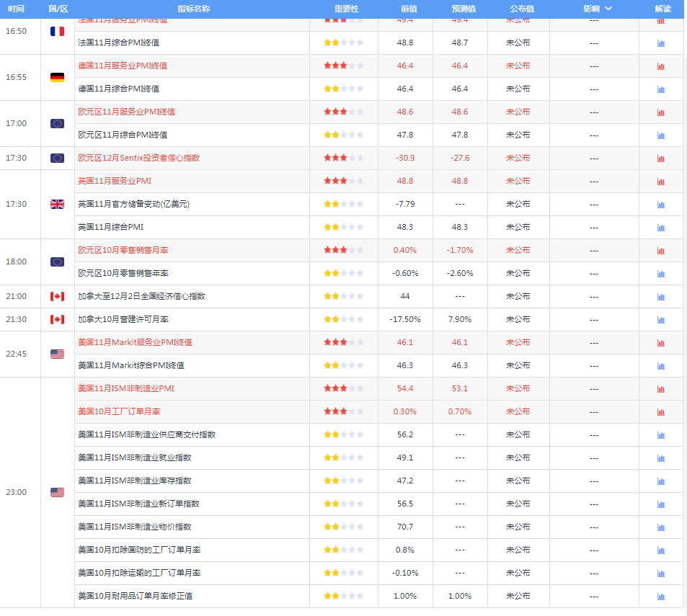Open indicator 美国10月工厂订单月率
Image resolution: width=687 pixels, height=616 pixels.
(119, 411)
